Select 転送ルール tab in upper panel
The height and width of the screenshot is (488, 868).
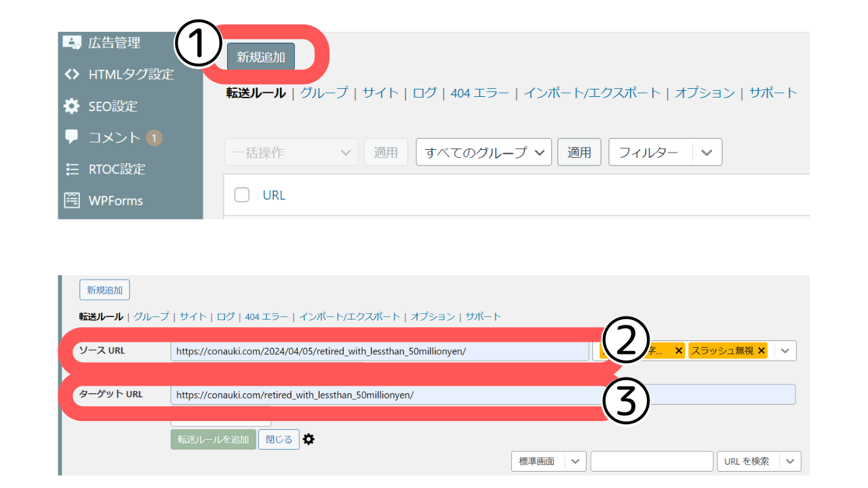[256, 93]
